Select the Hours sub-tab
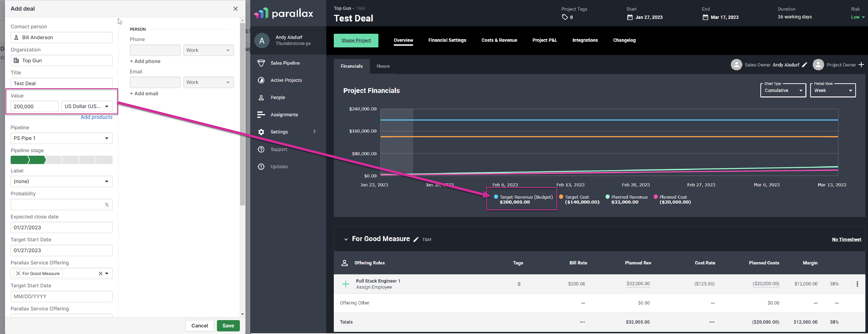Screen dimensions: 868x334 click(x=383, y=66)
